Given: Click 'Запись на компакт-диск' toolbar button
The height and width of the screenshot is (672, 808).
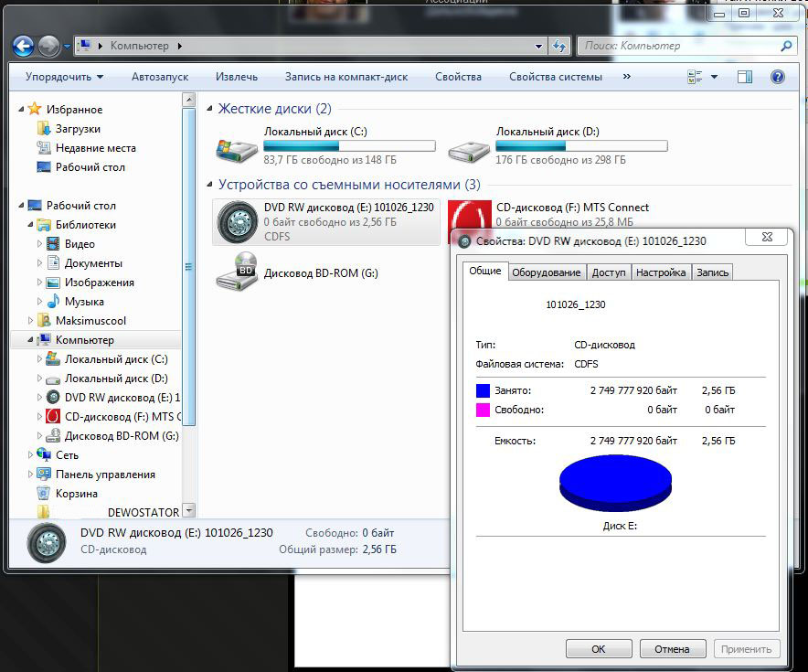Looking at the screenshot, I should 346,77.
